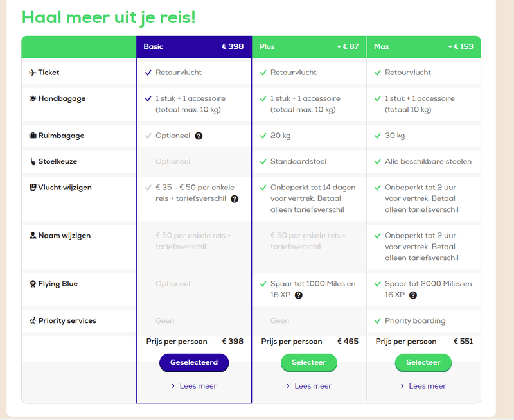Click the Naam wijzigen person icon
The width and height of the screenshot is (514, 420).
(33, 236)
